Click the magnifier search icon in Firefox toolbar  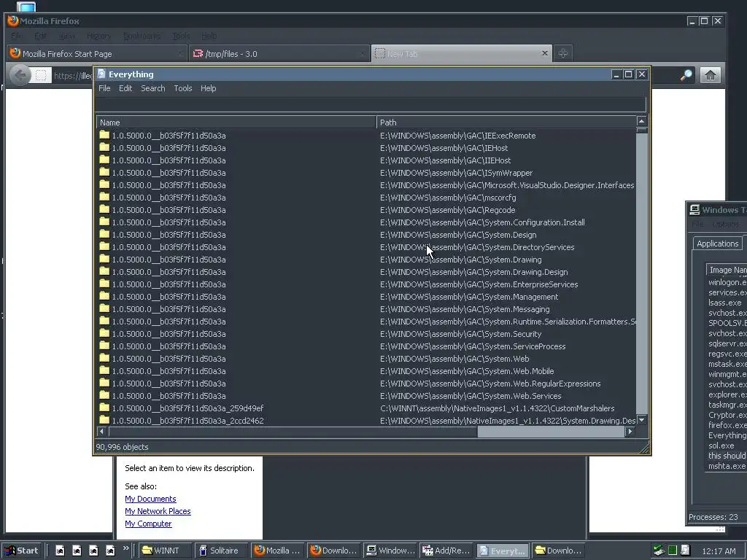tap(686, 75)
